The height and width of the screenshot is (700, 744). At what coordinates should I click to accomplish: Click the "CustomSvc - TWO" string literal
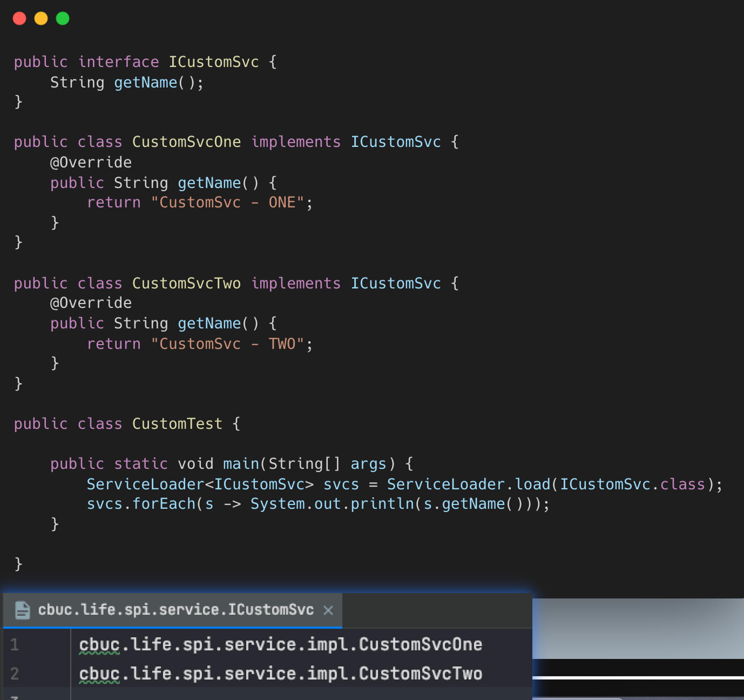point(228,343)
